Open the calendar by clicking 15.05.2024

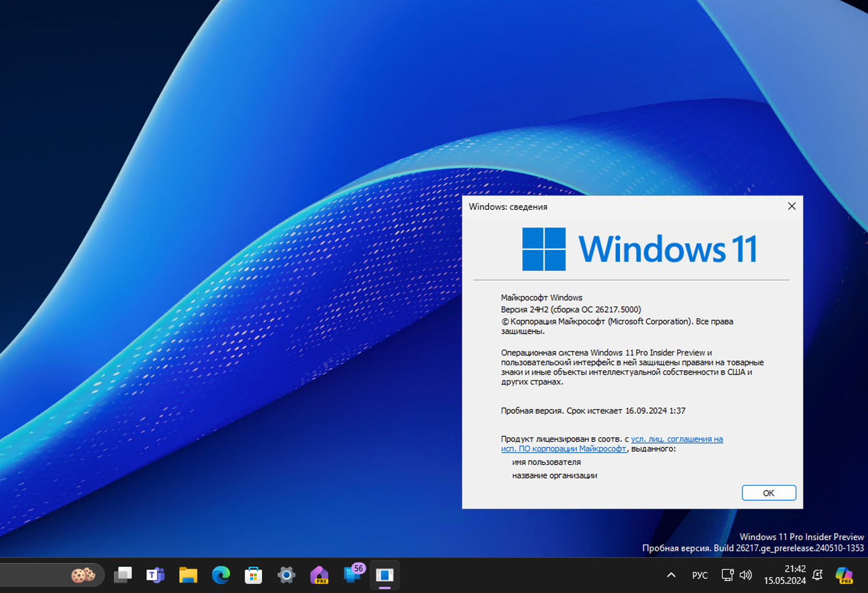click(x=785, y=581)
